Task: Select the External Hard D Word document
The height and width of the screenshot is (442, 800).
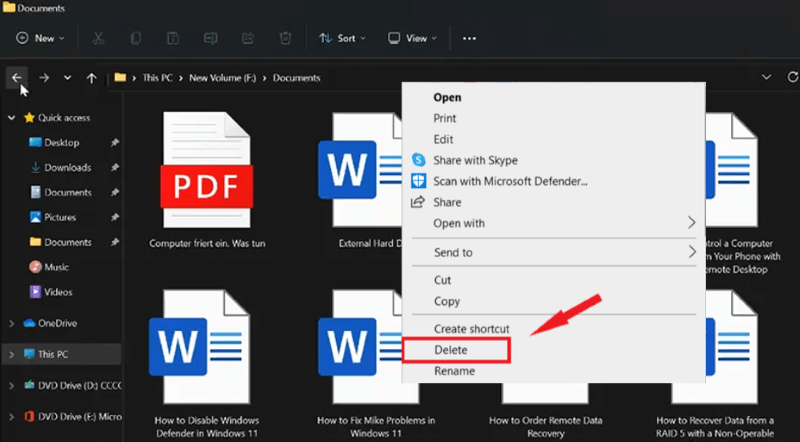Action: click(360, 180)
